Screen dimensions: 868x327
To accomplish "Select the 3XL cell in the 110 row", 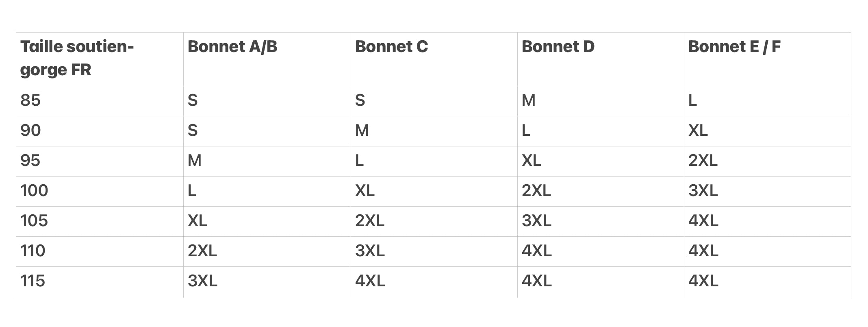I will click(x=370, y=251).
